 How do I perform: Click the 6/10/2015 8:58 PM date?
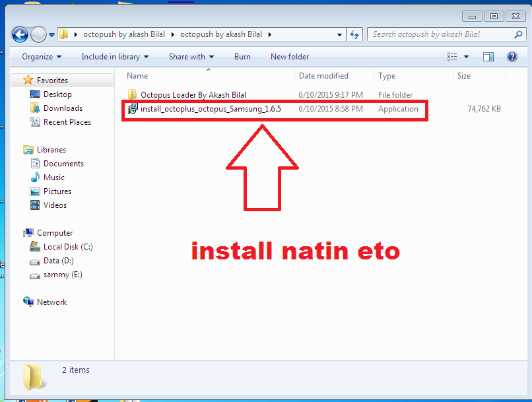click(331, 109)
